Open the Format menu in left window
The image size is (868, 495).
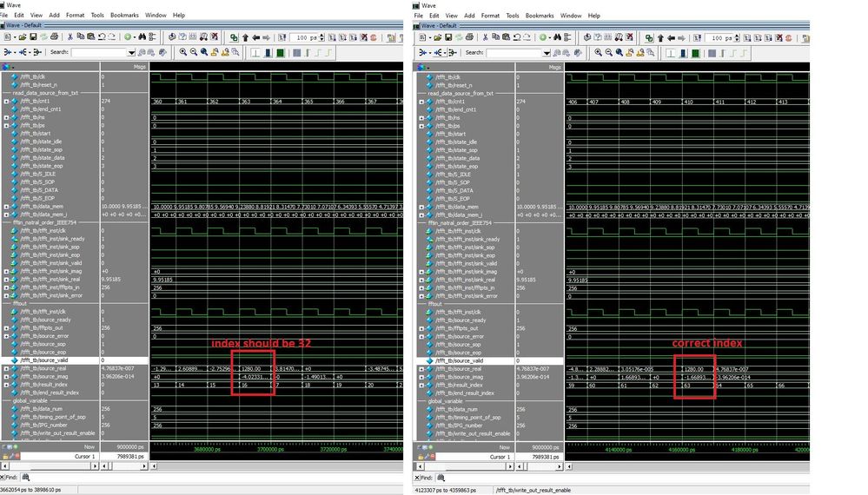coord(75,15)
